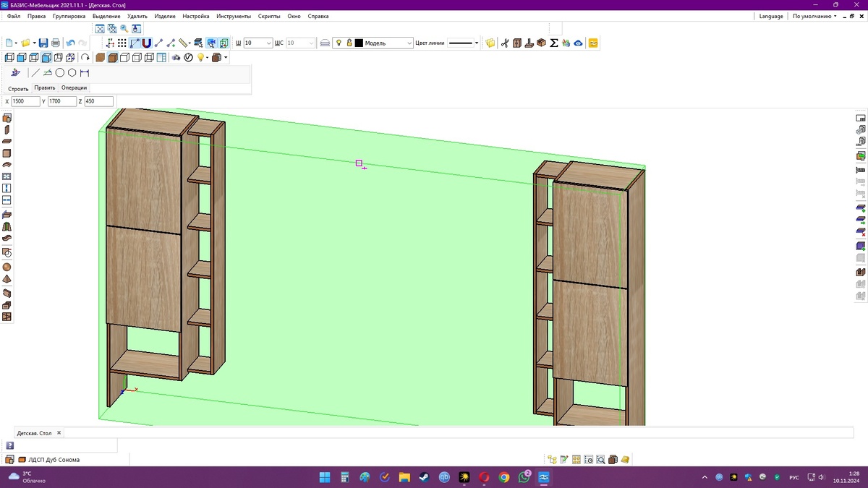Click the Save (floppy disk) icon
Viewport: 868px width, 488px height.
[43, 43]
